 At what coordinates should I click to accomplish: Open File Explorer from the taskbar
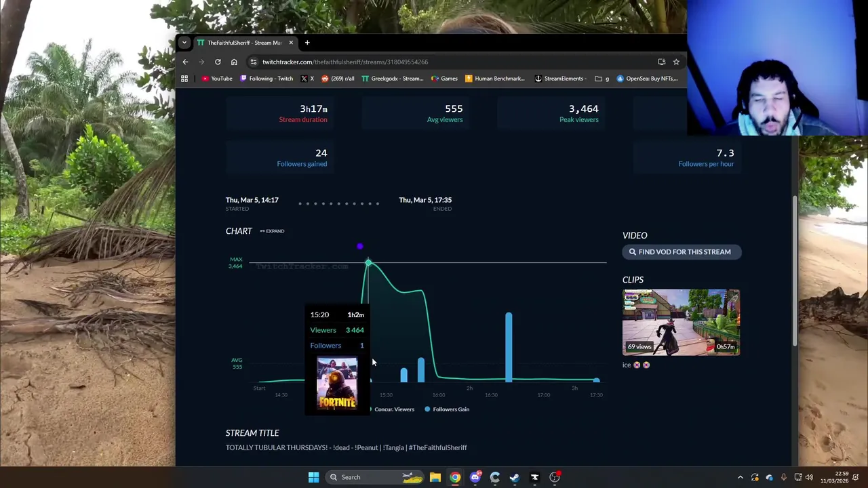435,477
